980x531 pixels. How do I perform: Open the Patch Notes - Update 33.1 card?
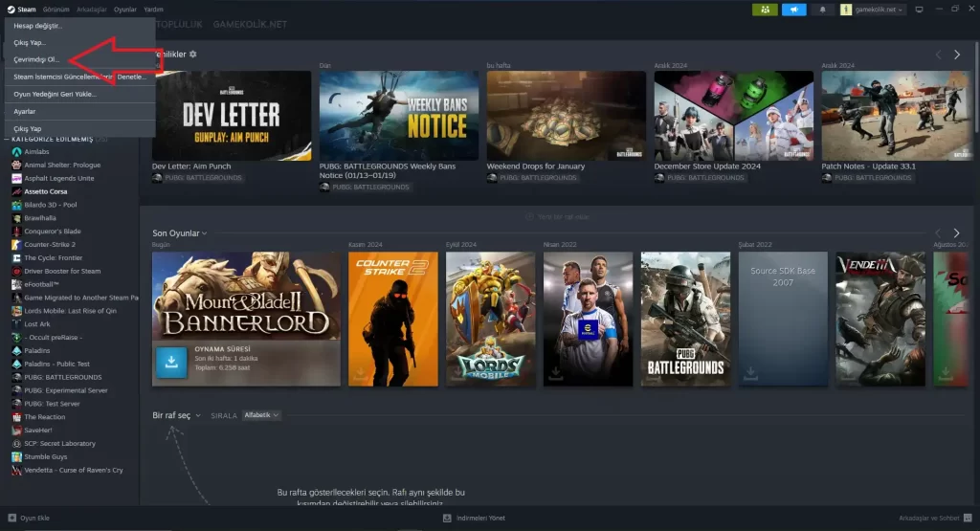click(898, 116)
